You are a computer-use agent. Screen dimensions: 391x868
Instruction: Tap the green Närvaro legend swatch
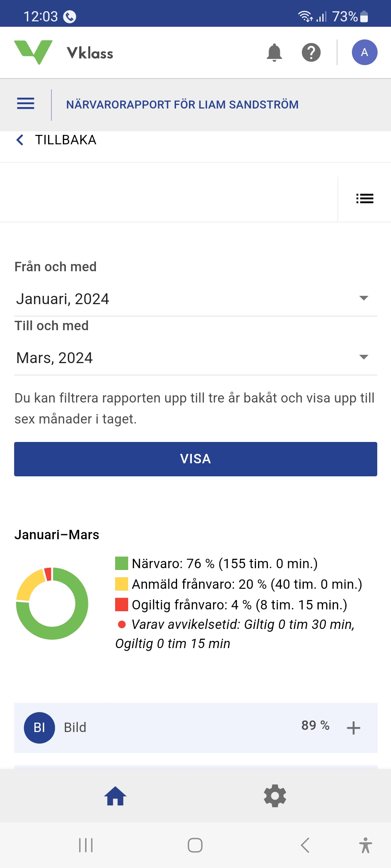click(x=121, y=563)
